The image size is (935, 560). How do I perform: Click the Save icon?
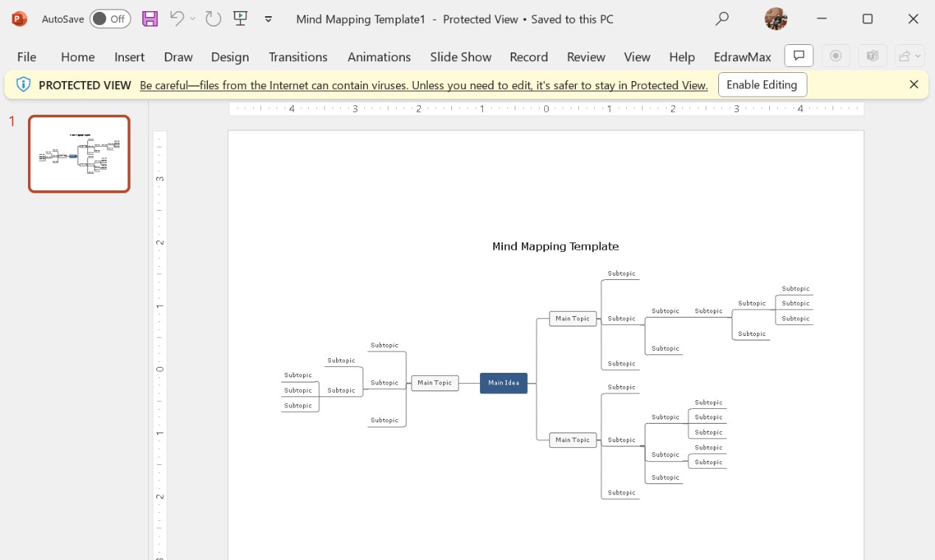pos(150,19)
